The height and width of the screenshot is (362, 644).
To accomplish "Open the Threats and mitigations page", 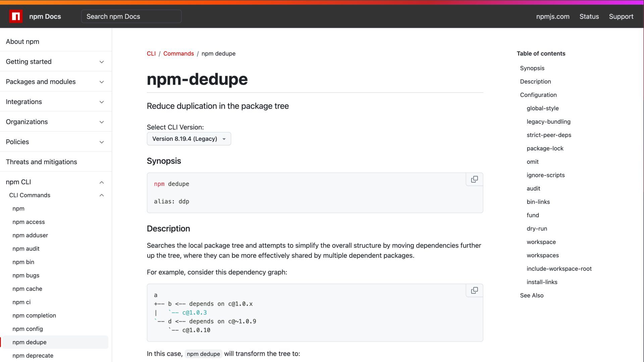I will point(41,162).
